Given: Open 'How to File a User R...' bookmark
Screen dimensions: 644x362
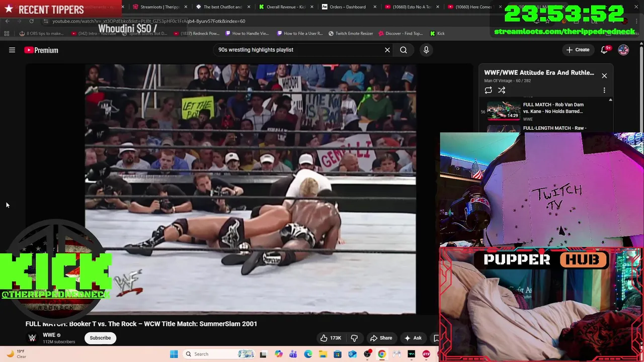Looking at the screenshot, I should coord(299,34).
